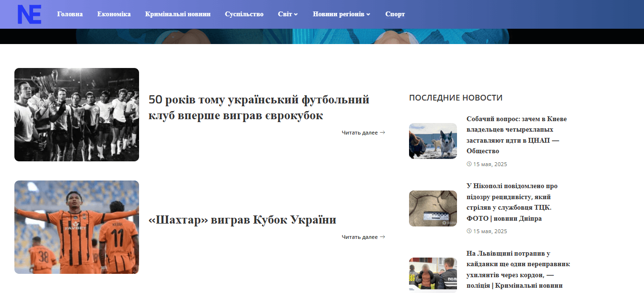The image size is (644, 293).
Task: Click Читать далее under the Шахтар article
Action: point(363,237)
